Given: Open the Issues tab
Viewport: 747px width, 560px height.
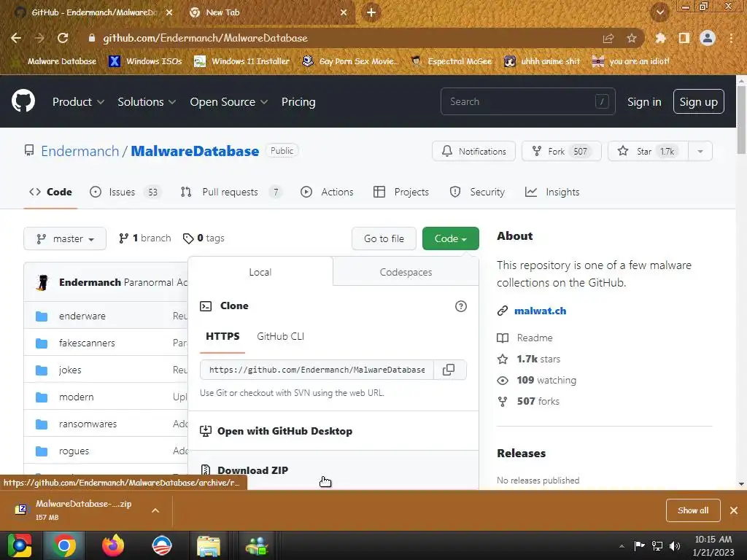Looking at the screenshot, I should tap(125, 192).
